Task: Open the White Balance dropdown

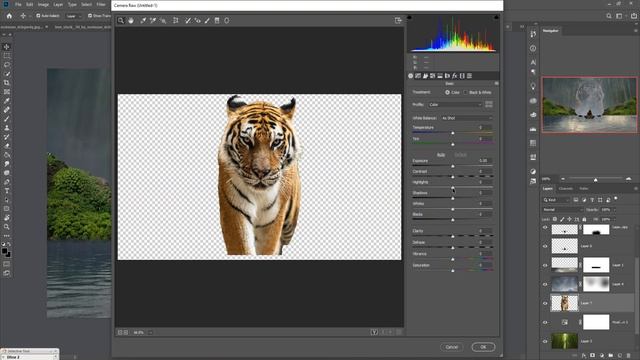Action: (x=467, y=118)
